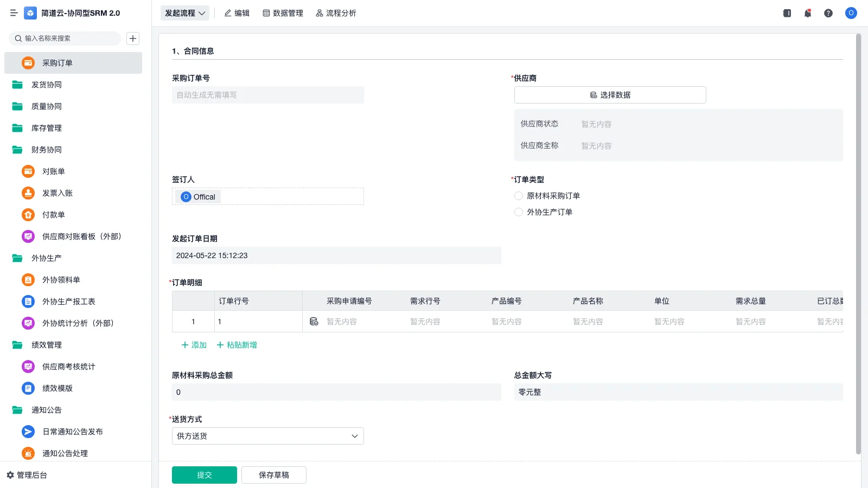Click the data link icon in order row 1
Image resolution: width=868 pixels, height=488 pixels.
[314, 322]
